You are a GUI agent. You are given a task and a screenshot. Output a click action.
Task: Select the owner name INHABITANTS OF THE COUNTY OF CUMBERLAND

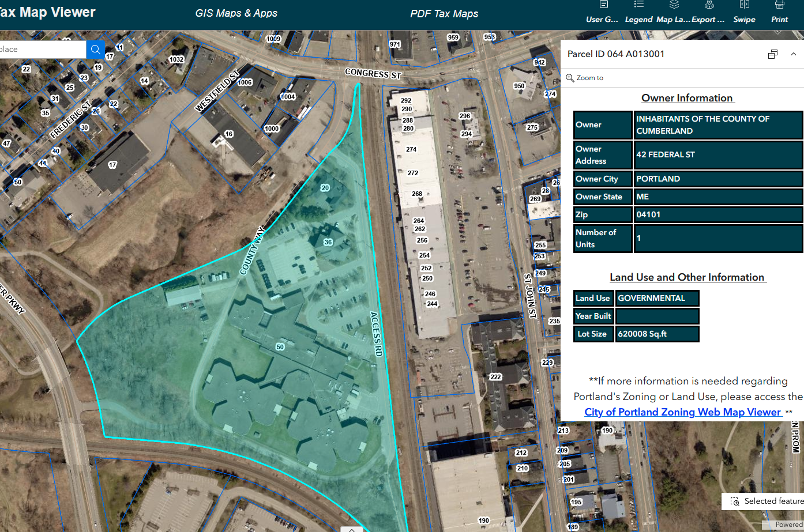[717, 125]
